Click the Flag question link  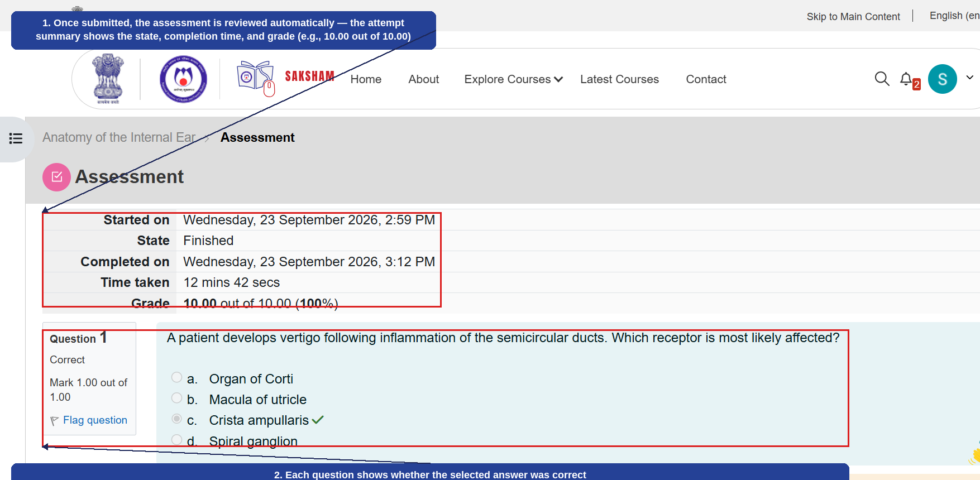coord(95,420)
